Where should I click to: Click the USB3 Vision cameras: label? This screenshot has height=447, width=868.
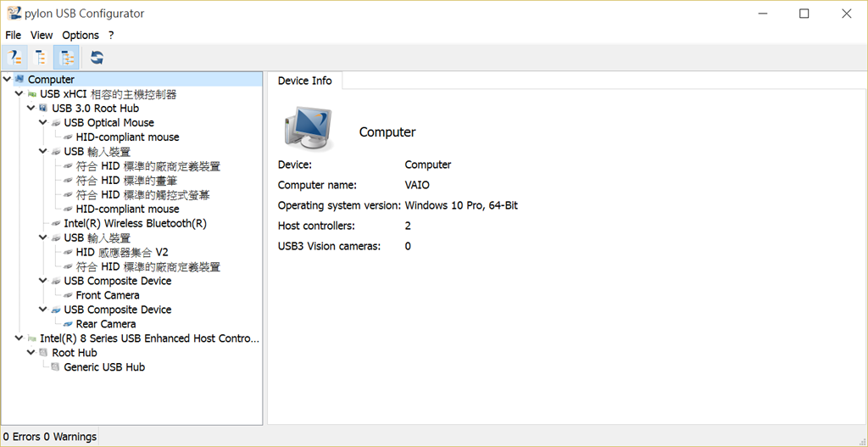click(x=330, y=247)
